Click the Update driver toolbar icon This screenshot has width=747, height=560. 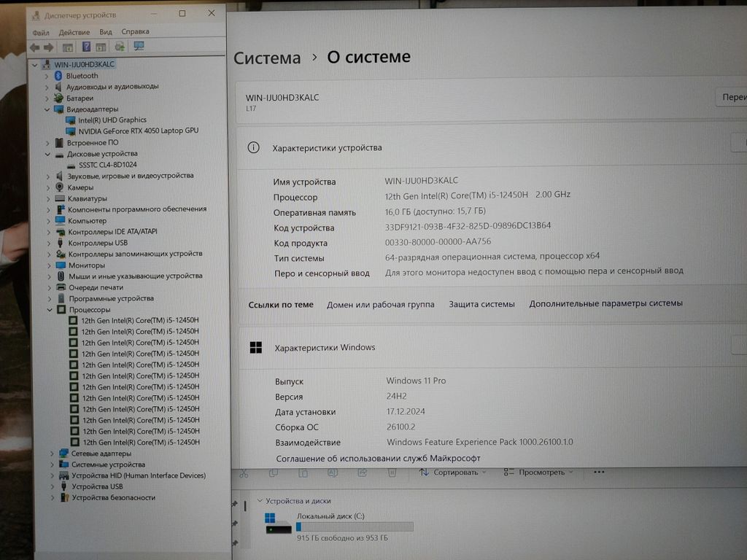118,47
